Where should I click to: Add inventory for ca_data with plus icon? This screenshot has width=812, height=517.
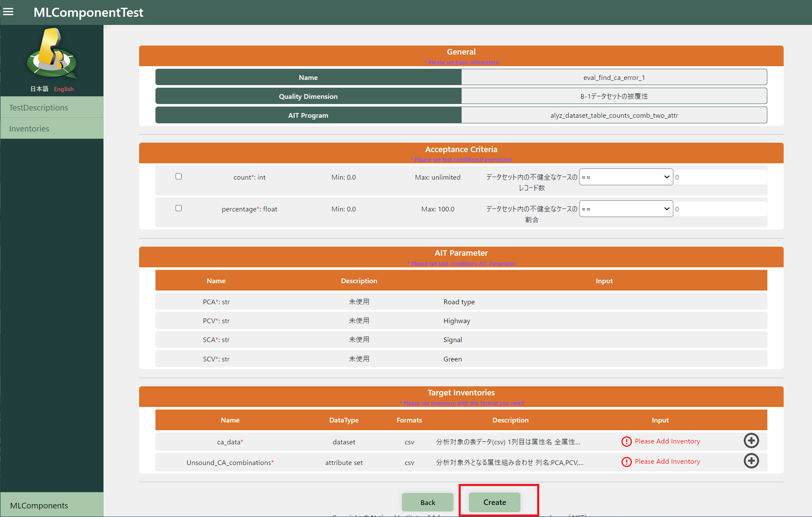751,441
